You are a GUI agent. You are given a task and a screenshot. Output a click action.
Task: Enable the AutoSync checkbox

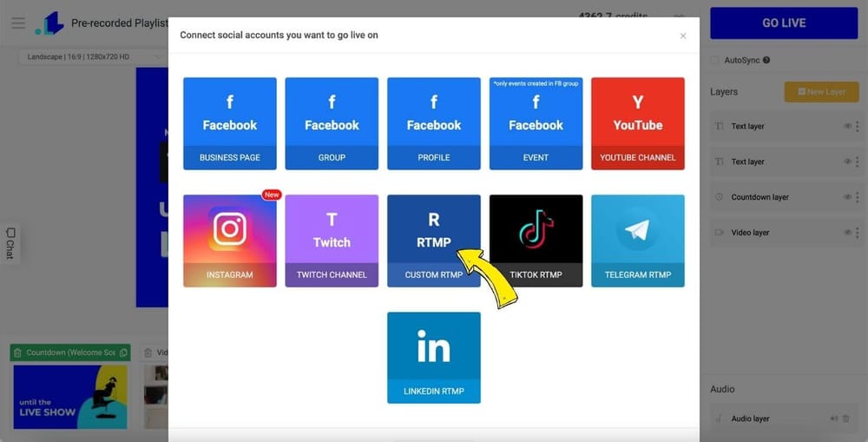click(715, 60)
